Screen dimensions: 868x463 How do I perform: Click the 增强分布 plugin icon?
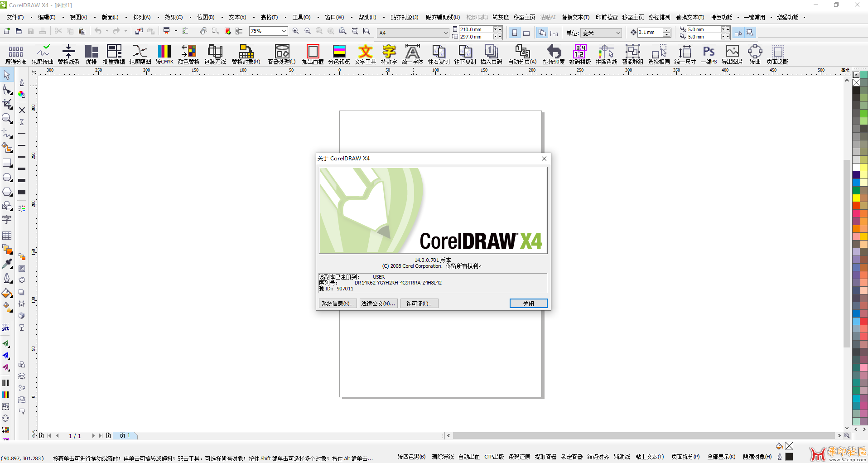click(16, 54)
